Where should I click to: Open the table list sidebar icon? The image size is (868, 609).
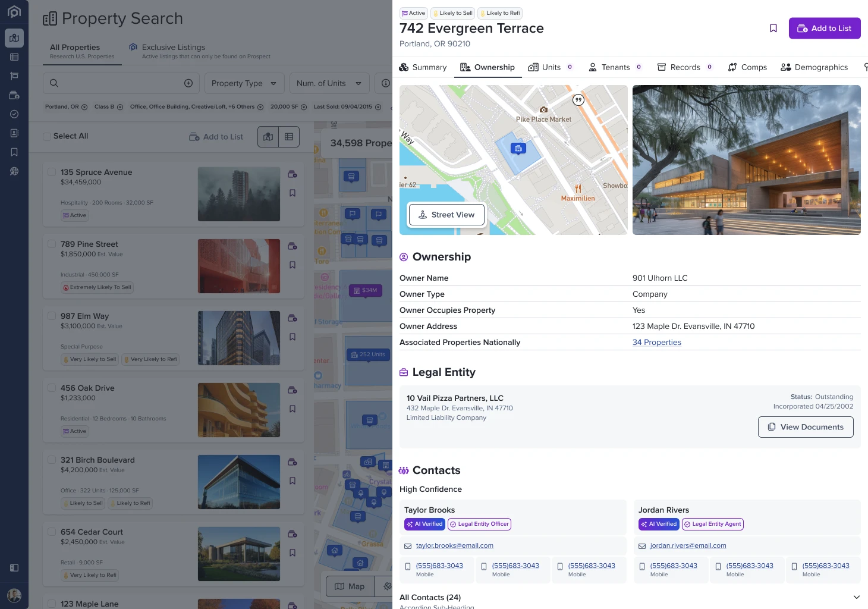click(x=14, y=57)
